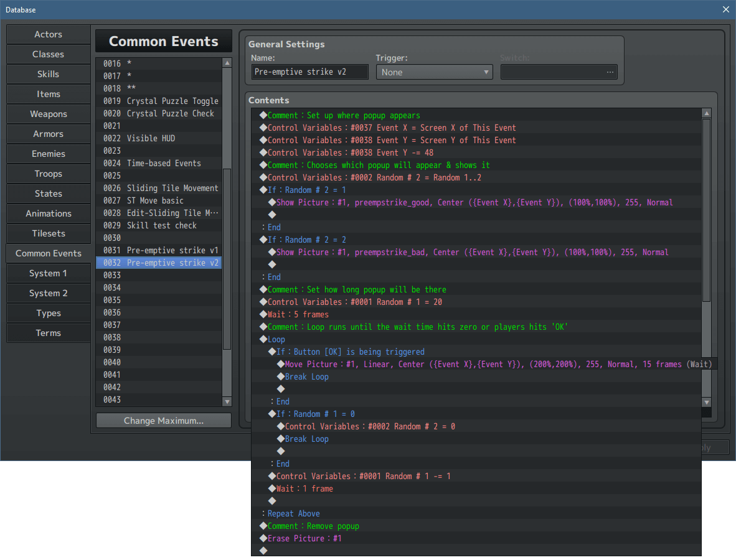736x560 pixels.
Task: Select 'If : Random # 2 = 2' line
Action: [x=476, y=240]
